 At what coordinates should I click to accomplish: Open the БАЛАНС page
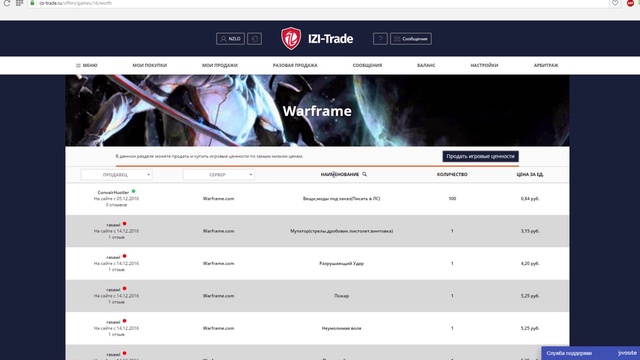(426, 65)
